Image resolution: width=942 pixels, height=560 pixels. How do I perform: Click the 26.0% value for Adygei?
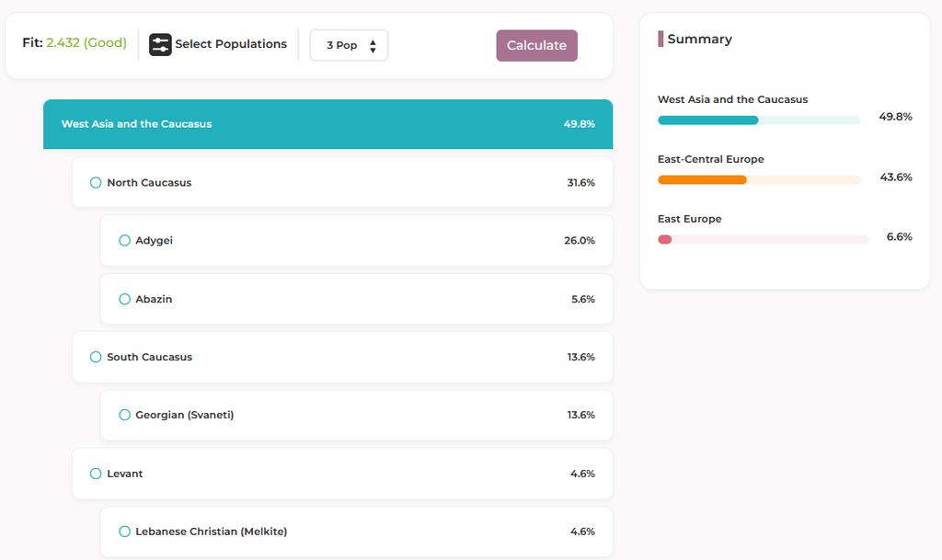pos(580,240)
